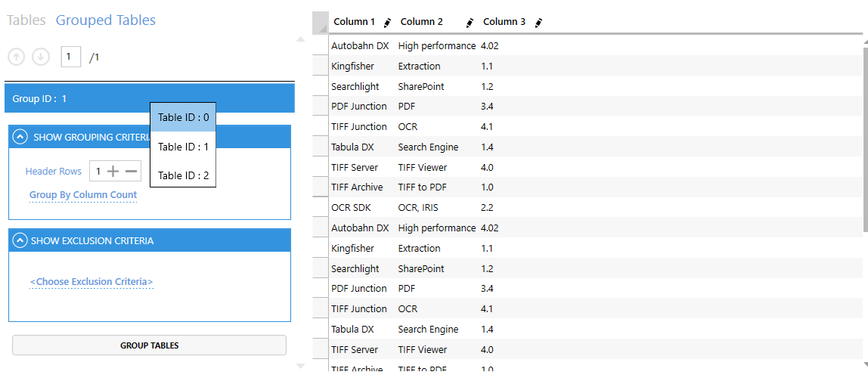This screenshot has height=384, width=868.
Task: Click the pencil icon beside Column 3
Action: coord(538,23)
